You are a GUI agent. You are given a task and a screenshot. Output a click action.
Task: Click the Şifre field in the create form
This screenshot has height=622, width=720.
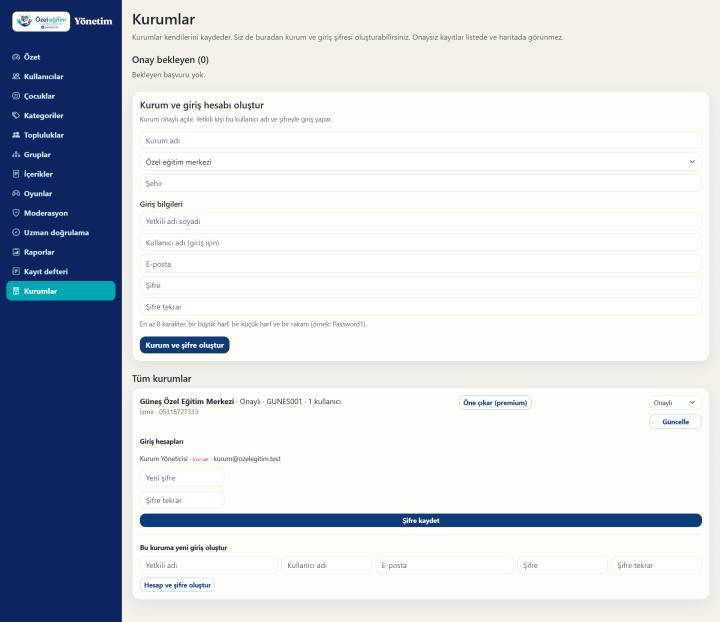tap(421, 285)
